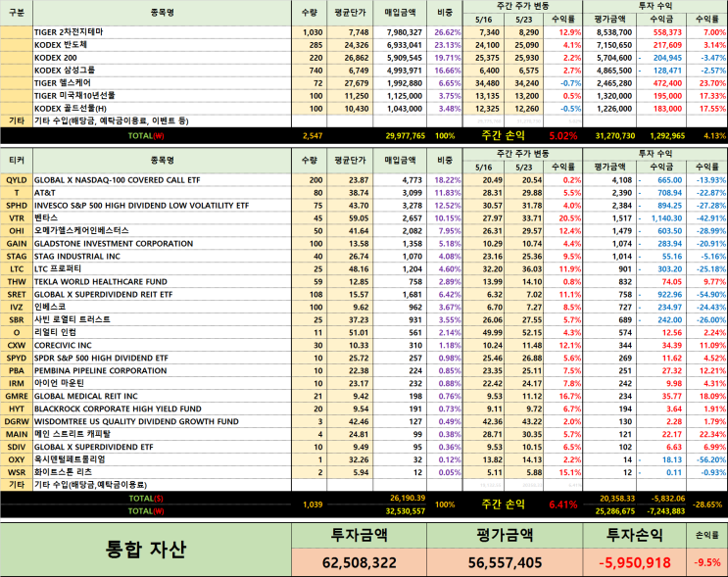This screenshot has width=728, height=577.
Task: Click the 리얼티 인컴 name cell
Action: pos(162,332)
